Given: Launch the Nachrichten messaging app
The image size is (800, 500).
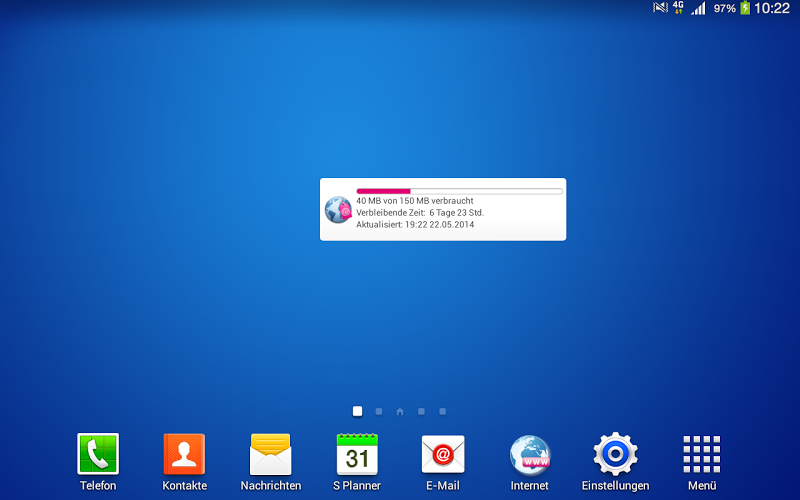Looking at the screenshot, I should (x=270, y=454).
